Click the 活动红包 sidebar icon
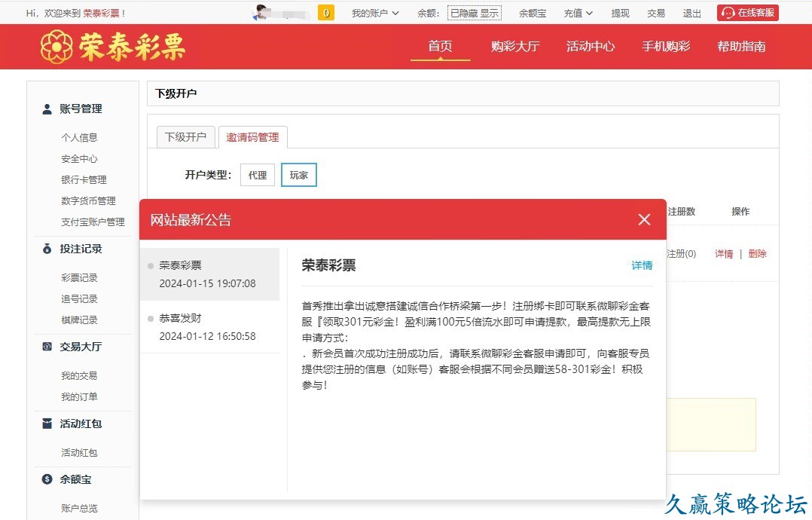Image resolution: width=812 pixels, height=520 pixels. coord(47,424)
